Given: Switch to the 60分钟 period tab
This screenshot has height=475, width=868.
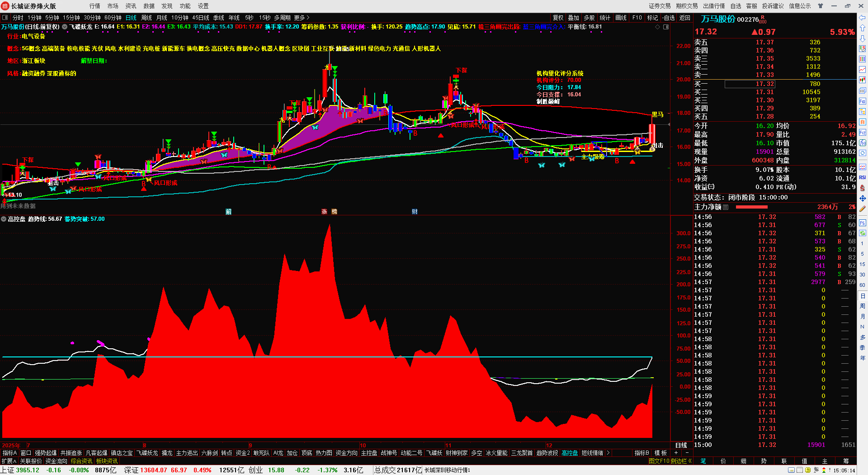Looking at the screenshot, I should [113, 18].
